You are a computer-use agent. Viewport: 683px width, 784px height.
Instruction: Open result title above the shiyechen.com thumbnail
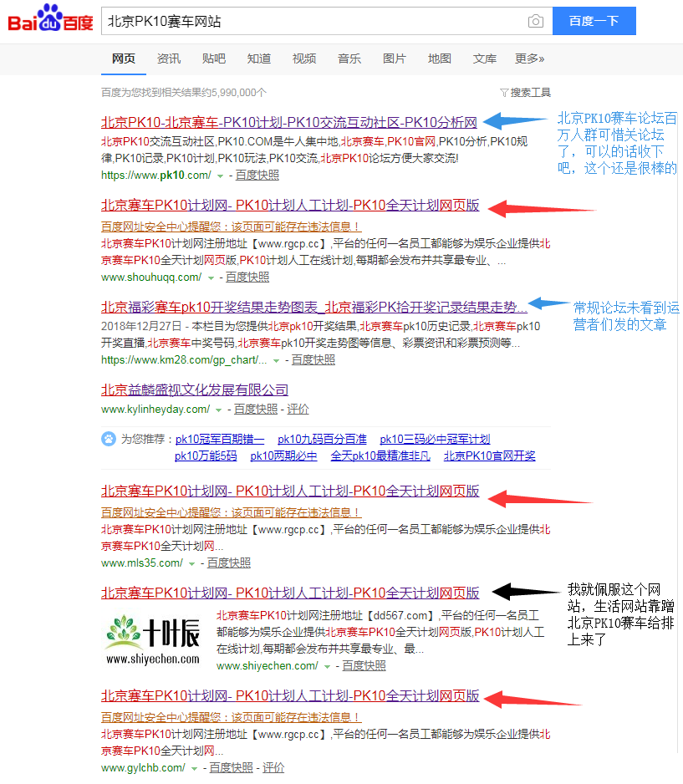click(290, 593)
